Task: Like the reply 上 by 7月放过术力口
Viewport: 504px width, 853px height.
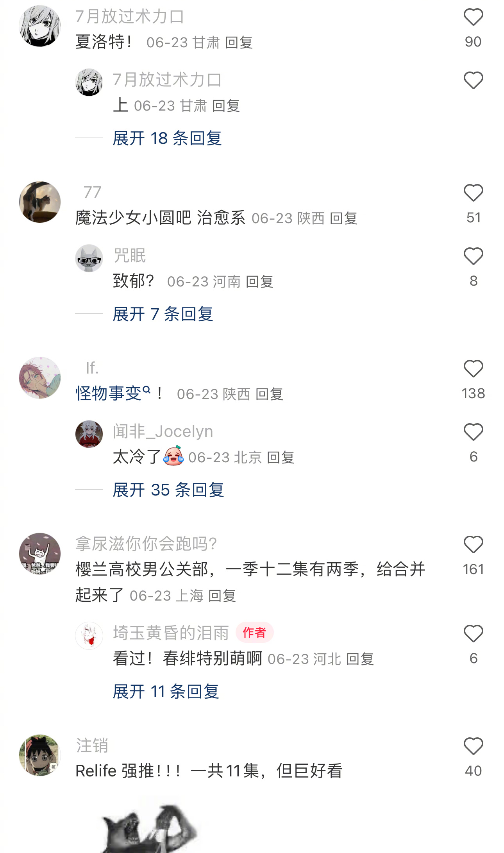Action: coord(473,80)
